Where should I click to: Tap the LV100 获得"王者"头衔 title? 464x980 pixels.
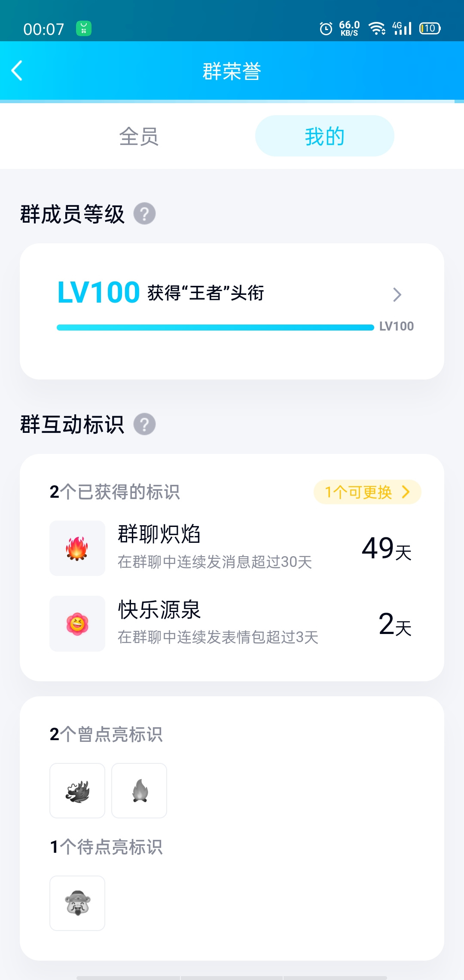[161, 293]
